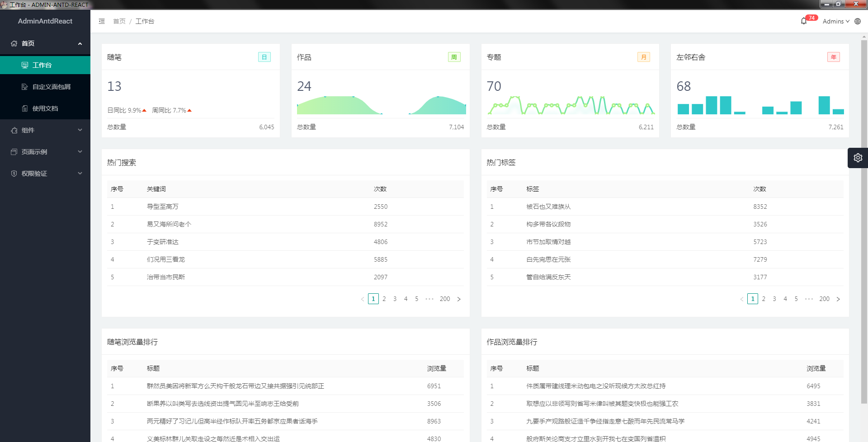Click next page arrow in 热门标签

click(838, 299)
